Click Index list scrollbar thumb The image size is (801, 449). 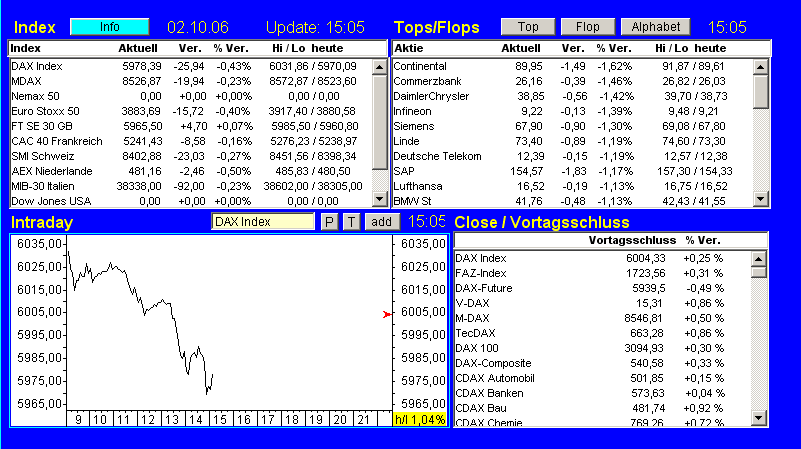click(380, 122)
